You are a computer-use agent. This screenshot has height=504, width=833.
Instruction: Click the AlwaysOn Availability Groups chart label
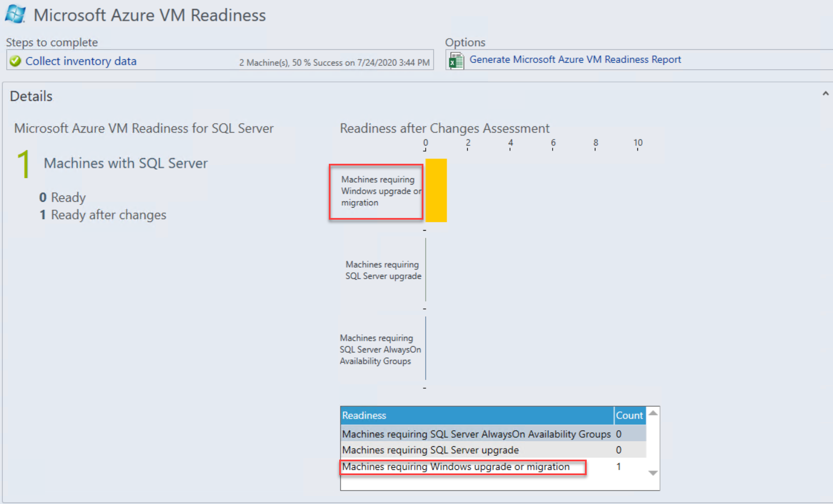point(380,349)
